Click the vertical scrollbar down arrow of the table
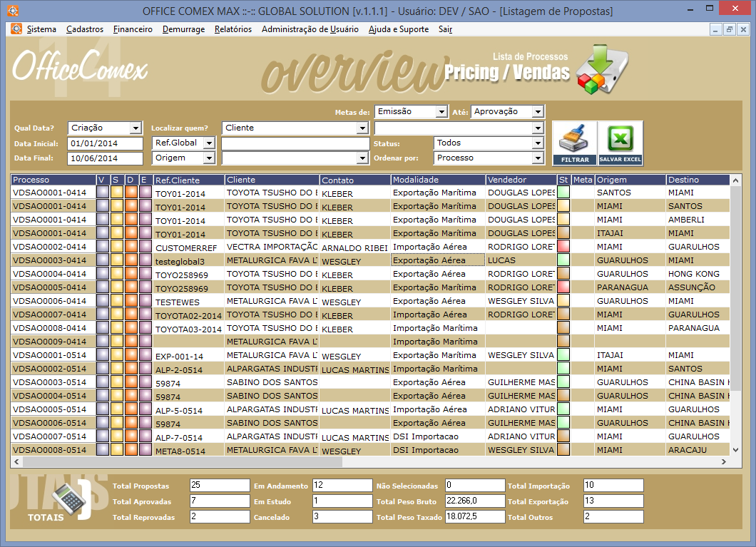 tap(736, 449)
